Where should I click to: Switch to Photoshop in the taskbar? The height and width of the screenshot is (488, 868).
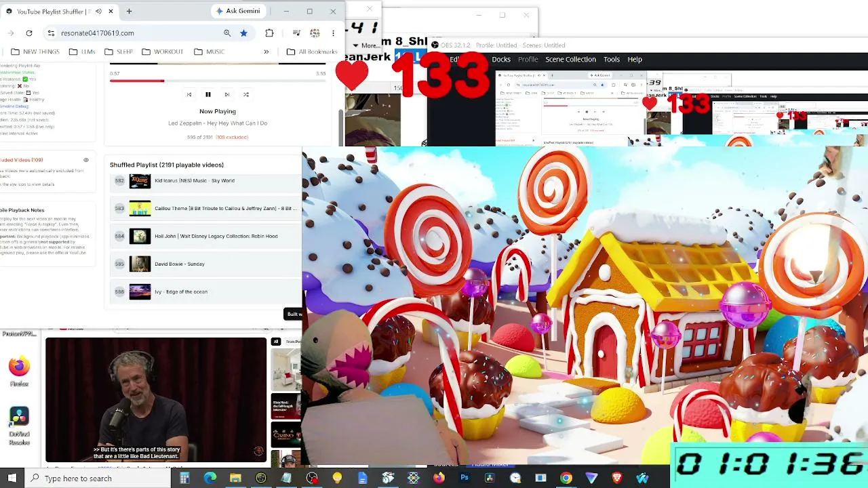pos(465,479)
